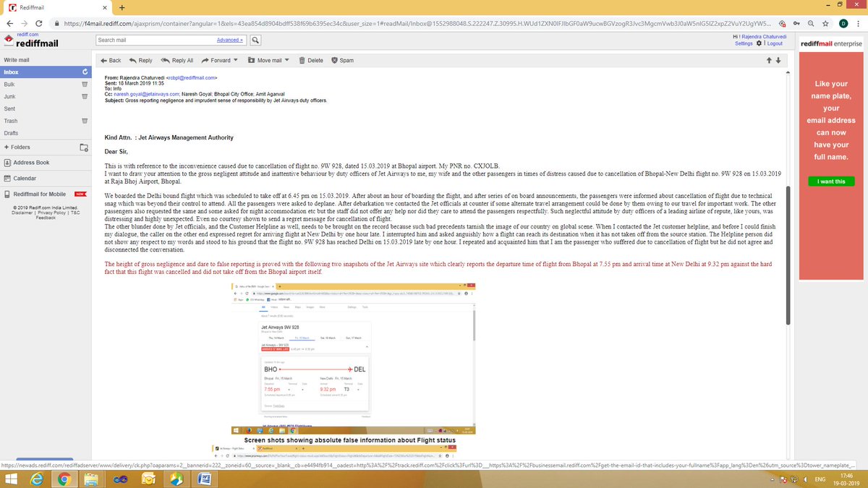Open the Junk folder

coord(9,96)
